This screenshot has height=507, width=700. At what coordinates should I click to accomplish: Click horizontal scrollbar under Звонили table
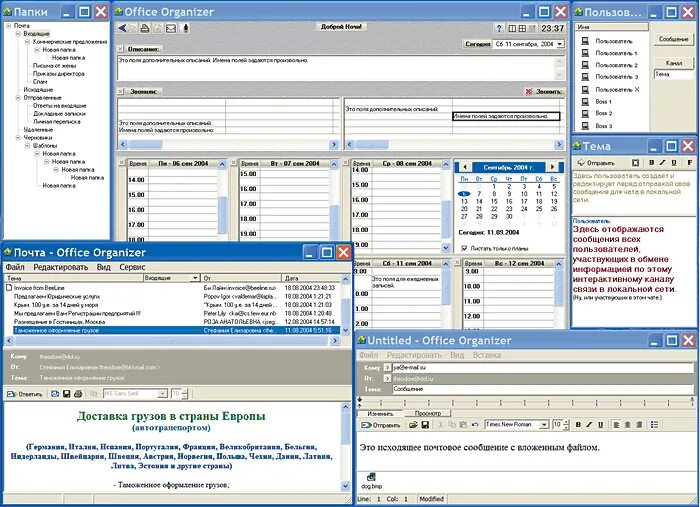click(229, 145)
